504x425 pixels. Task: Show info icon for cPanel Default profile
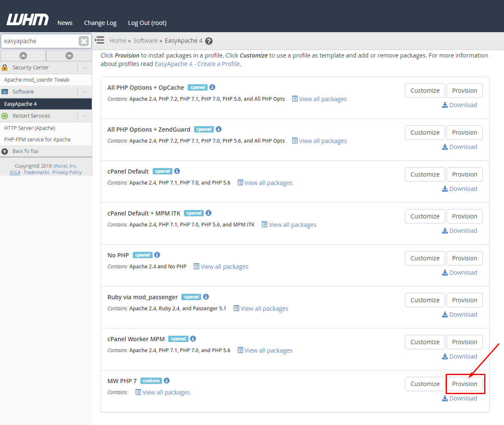coord(177,171)
